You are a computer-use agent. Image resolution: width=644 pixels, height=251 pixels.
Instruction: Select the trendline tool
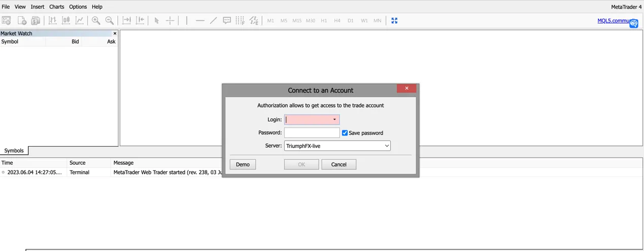(213, 21)
